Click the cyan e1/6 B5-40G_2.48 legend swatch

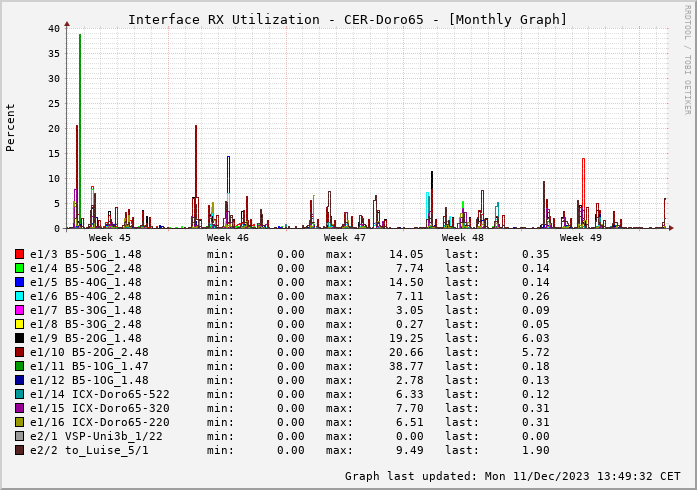pos(19,296)
